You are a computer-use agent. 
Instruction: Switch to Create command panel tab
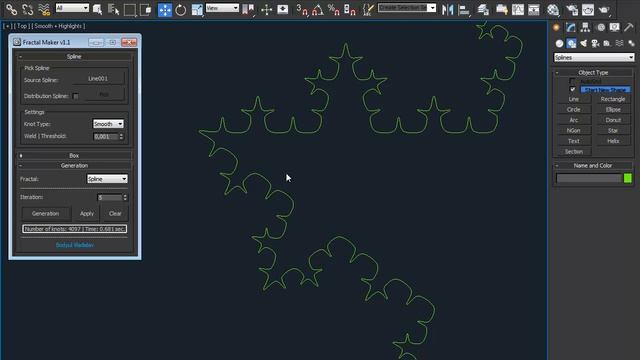(x=556, y=27)
